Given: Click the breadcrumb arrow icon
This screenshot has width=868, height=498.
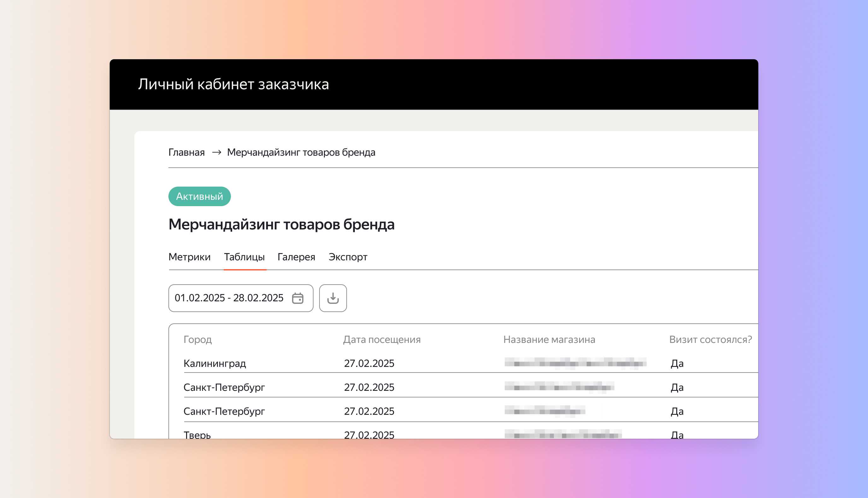Looking at the screenshot, I should point(216,152).
